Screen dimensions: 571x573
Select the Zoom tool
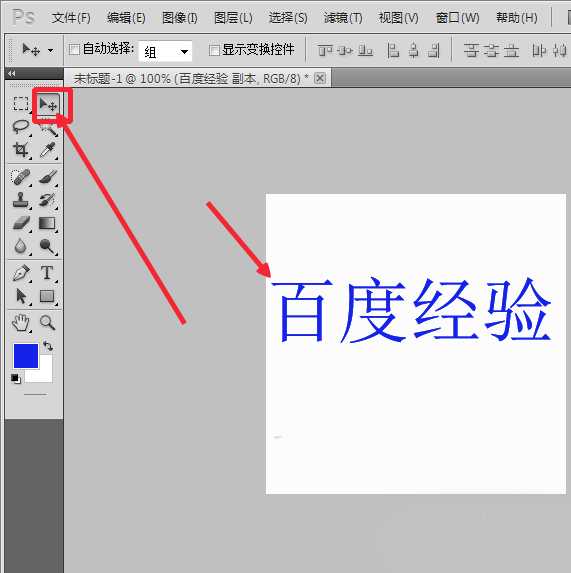point(48,323)
